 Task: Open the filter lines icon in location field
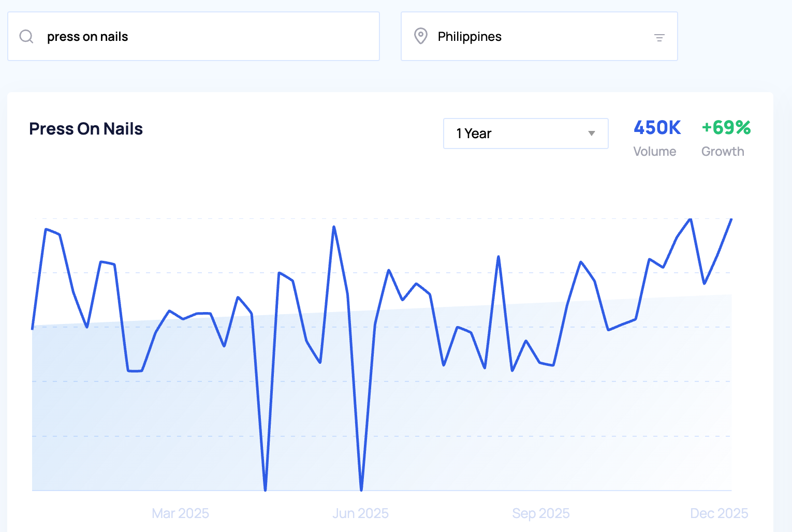click(x=659, y=37)
